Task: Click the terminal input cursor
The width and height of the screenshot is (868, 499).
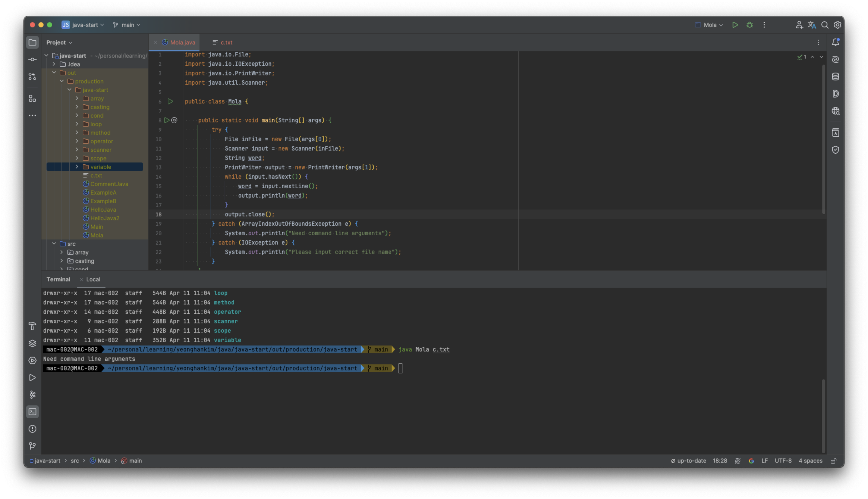Action: point(400,368)
